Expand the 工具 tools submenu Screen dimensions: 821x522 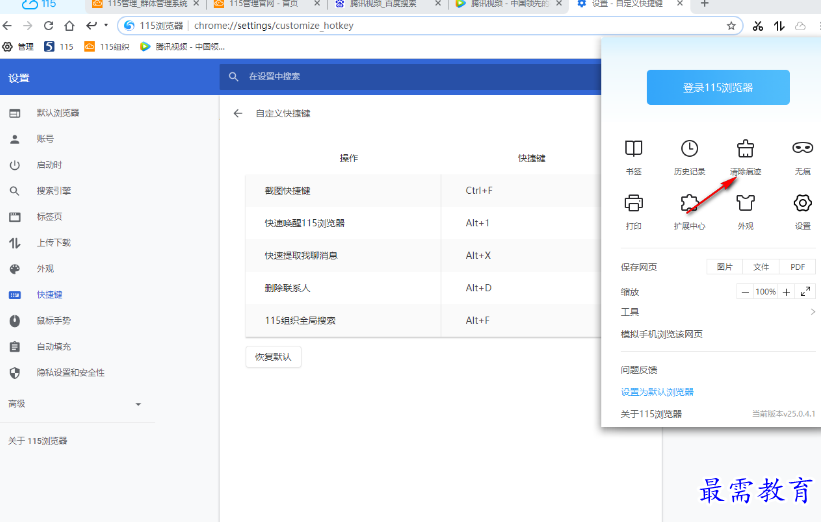point(718,312)
